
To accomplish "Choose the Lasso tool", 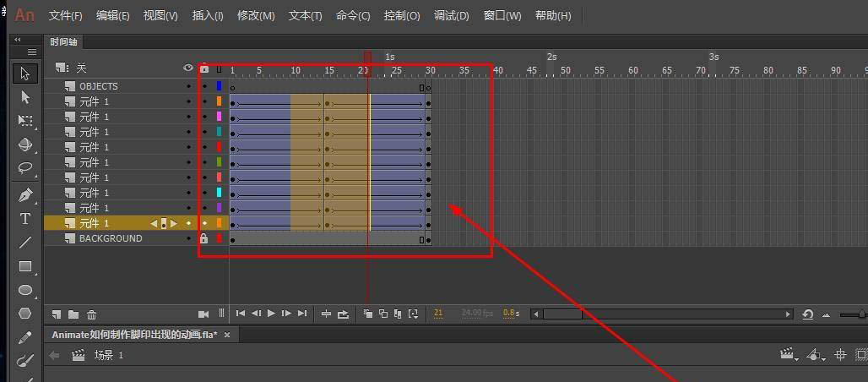I will [x=25, y=167].
